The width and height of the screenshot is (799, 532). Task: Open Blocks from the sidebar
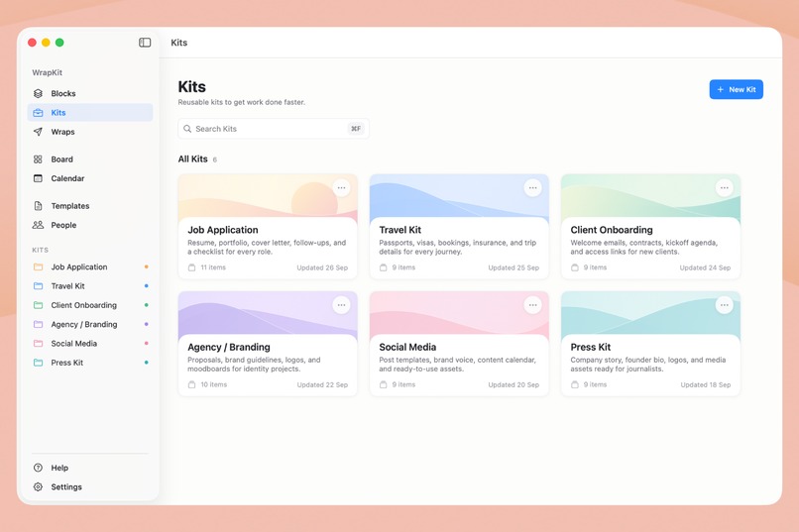tap(89, 94)
